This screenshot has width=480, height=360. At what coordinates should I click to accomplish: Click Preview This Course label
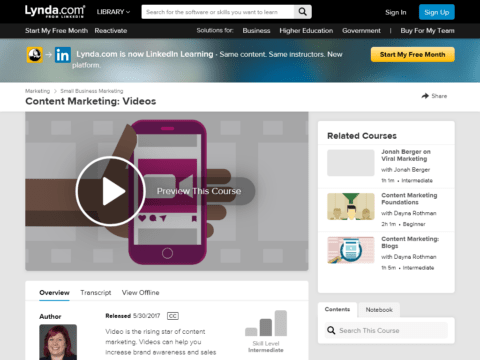pos(199,191)
